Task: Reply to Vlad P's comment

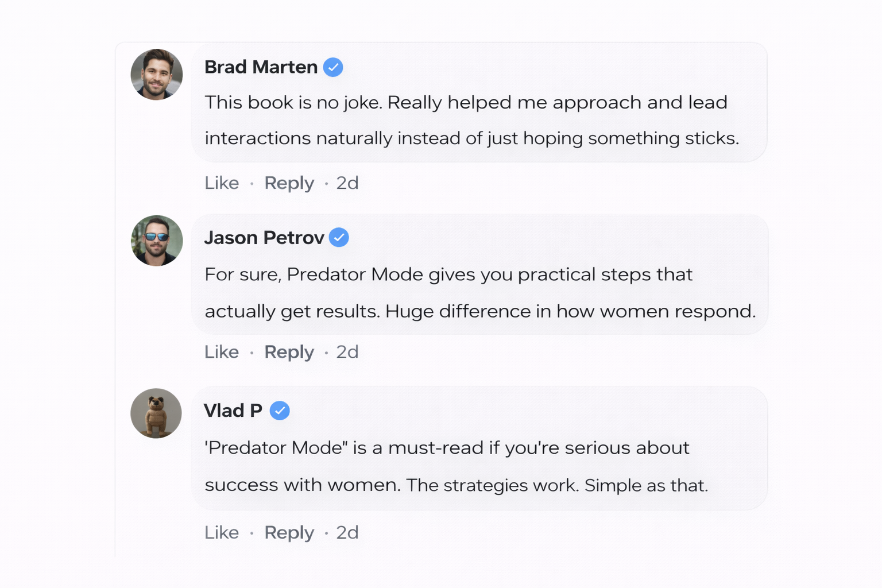Action: (289, 533)
